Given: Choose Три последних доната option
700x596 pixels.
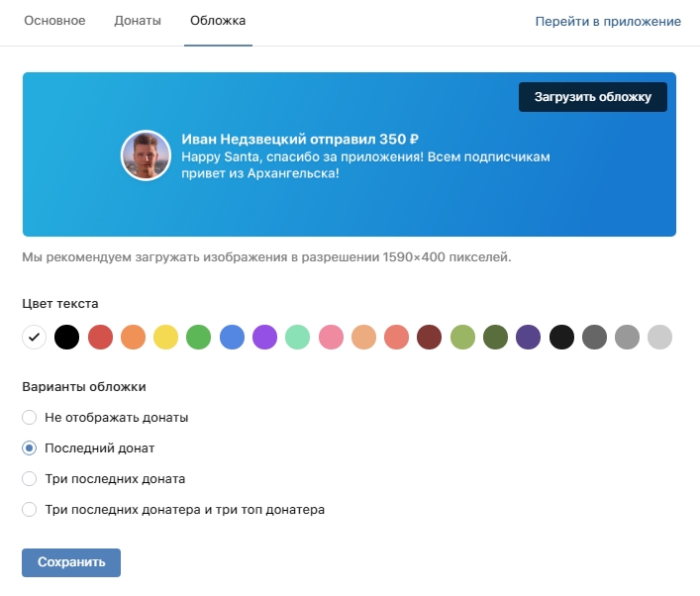Looking at the screenshot, I should [x=104, y=479].
